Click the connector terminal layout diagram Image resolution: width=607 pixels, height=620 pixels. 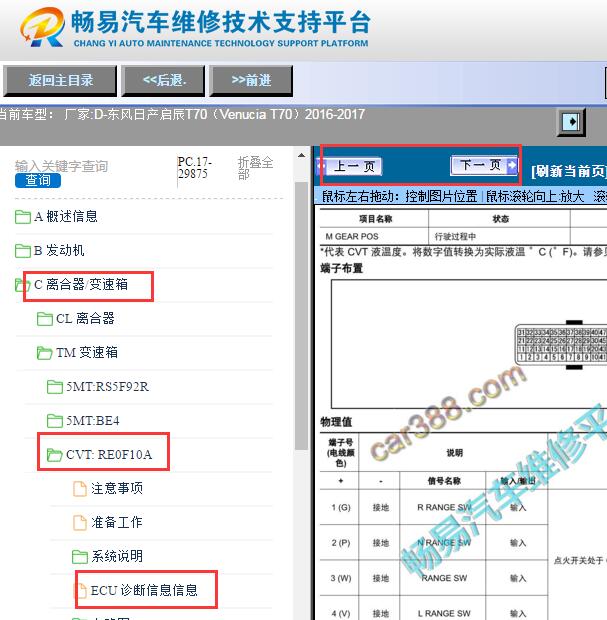tap(469, 344)
